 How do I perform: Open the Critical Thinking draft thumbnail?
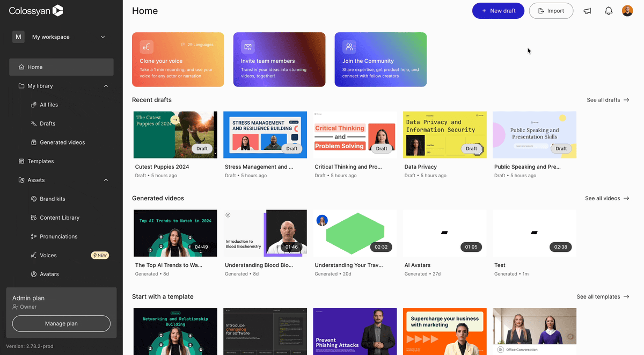pos(355,135)
